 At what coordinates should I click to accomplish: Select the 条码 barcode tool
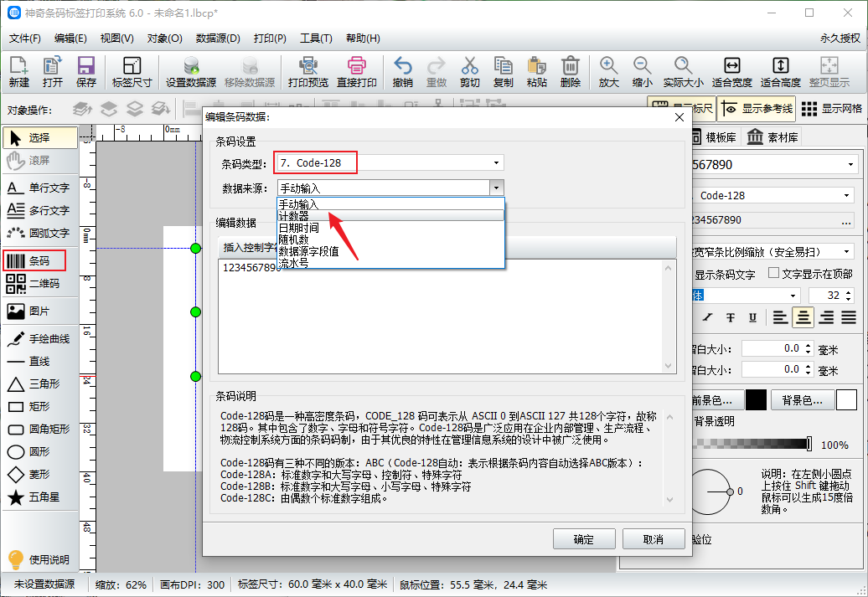point(35,260)
